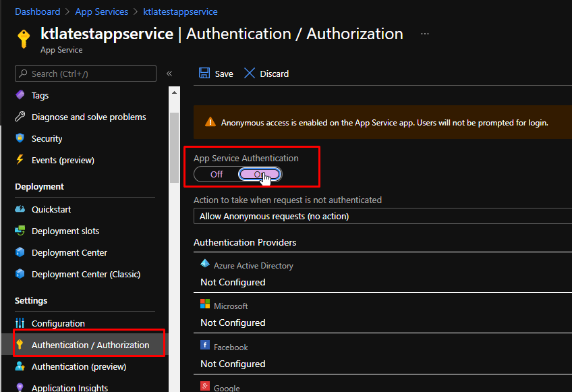Click the Diagnose and solve problems wrench icon
Image resolution: width=572 pixels, height=392 pixels.
20,117
